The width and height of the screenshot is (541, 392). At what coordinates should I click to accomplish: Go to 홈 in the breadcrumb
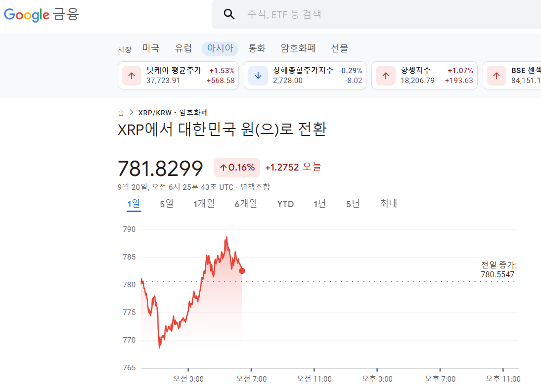pyautogui.click(x=121, y=112)
